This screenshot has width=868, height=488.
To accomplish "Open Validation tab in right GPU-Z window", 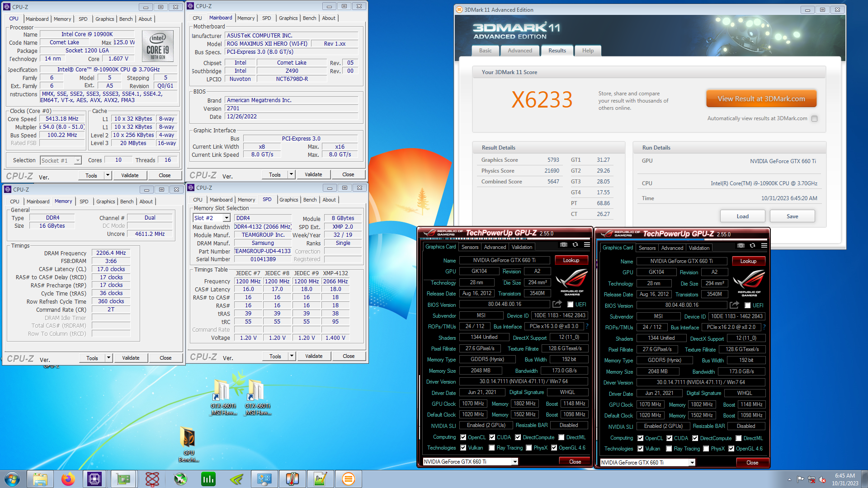I will coord(699,248).
